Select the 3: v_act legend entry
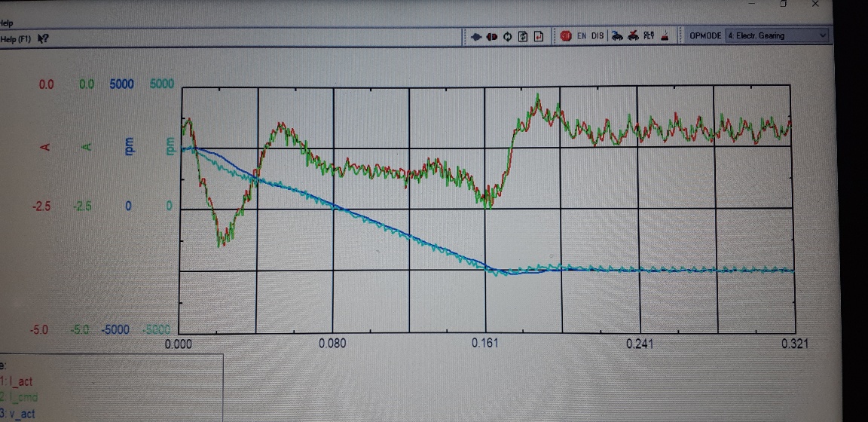The width and height of the screenshot is (868, 422). (18, 413)
